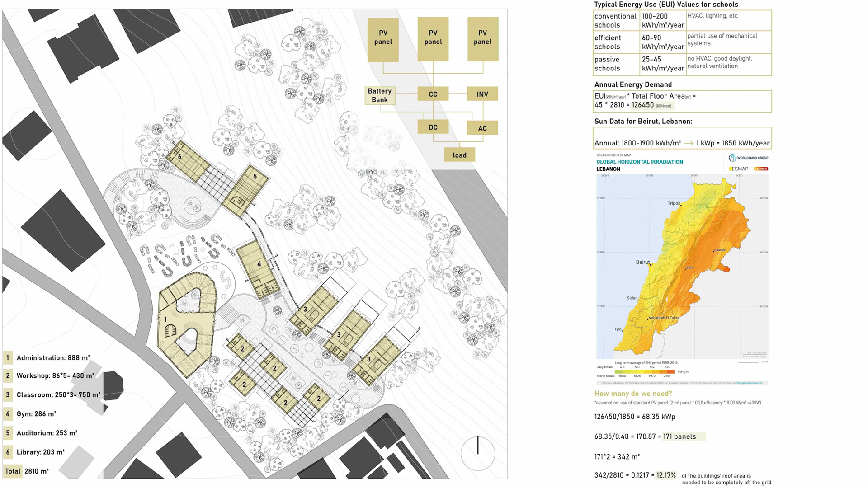Select the leftmost PV panel box
868x488 pixels.
pos(383,39)
